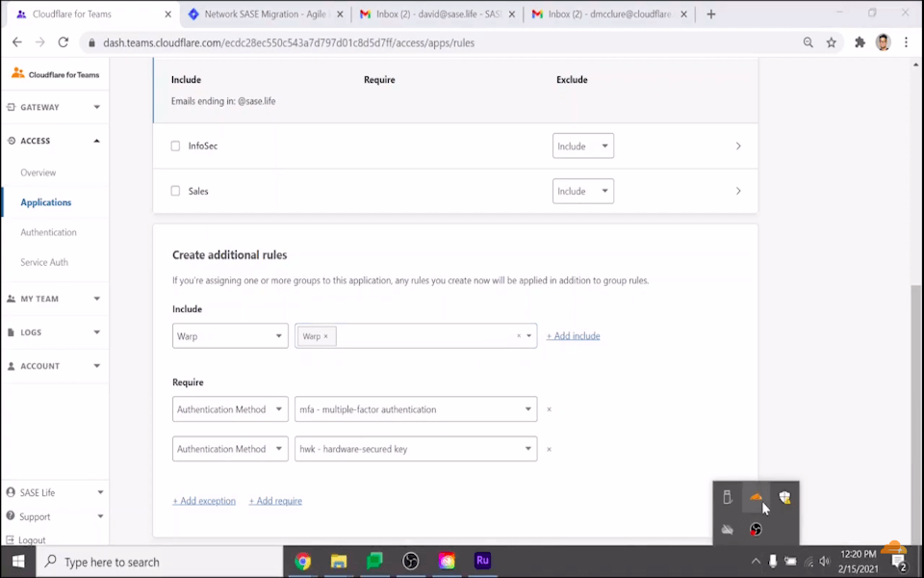Open File Explorer from the taskbar
The width and height of the screenshot is (924, 578).
(339, 561)
